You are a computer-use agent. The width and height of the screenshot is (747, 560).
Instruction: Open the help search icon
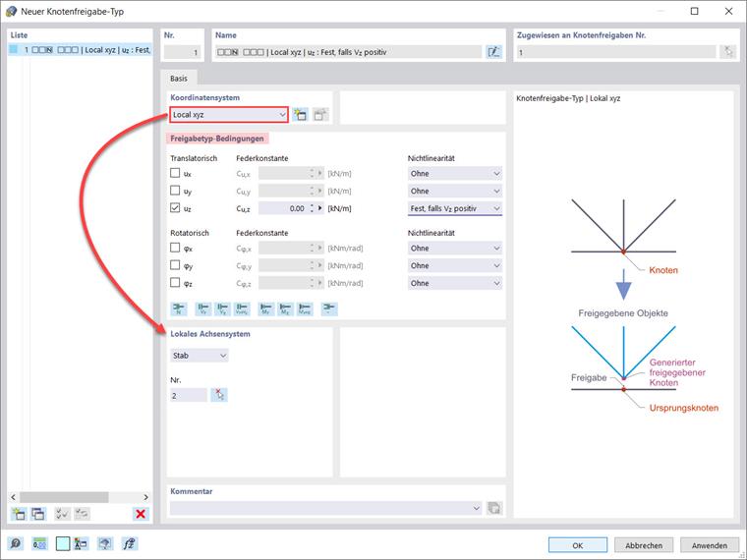[16, 544]
